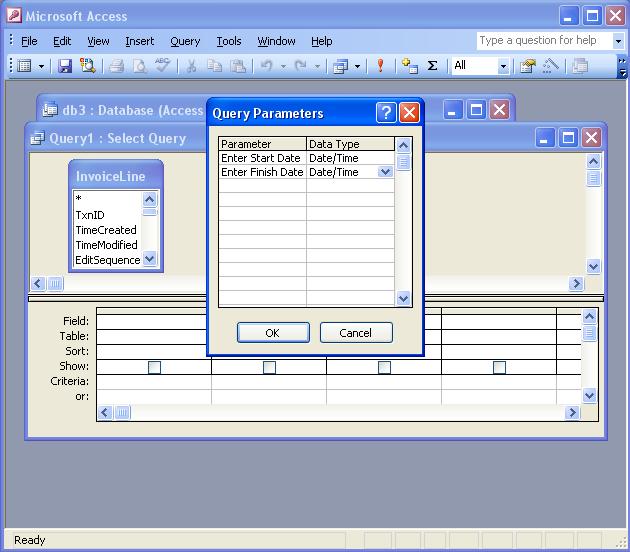Open the Data Type dropdown for Enter Finish Date
Viewport: 630px width, 552px height.
385,172
